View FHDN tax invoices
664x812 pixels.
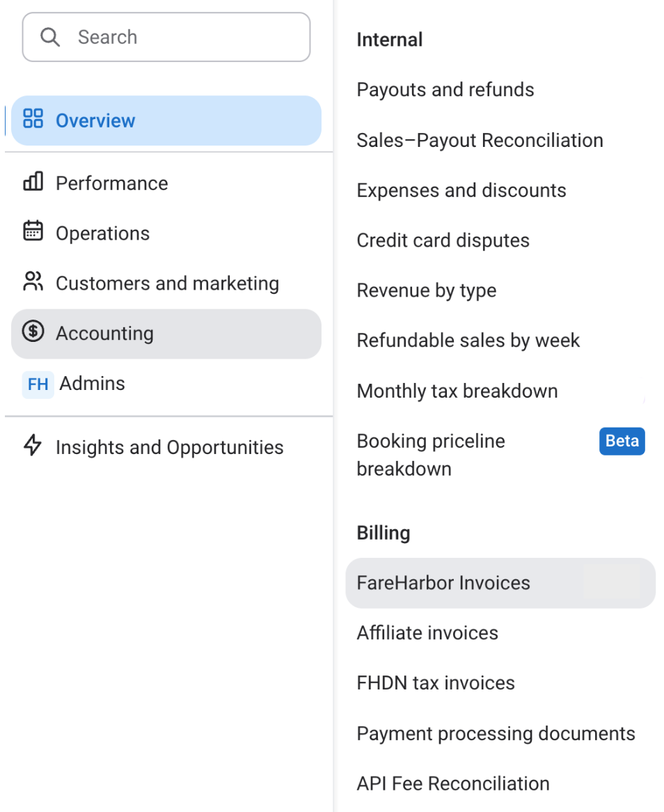coord(435,683)
